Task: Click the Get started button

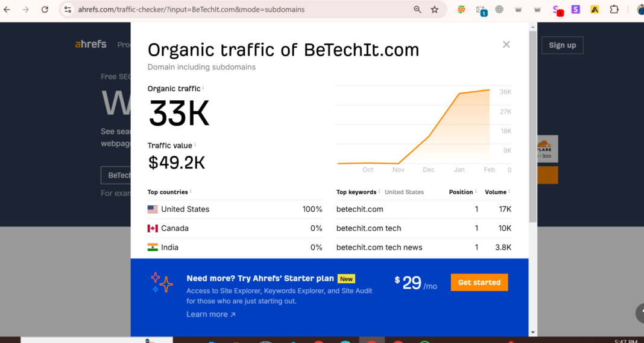Action: (479, 283)
